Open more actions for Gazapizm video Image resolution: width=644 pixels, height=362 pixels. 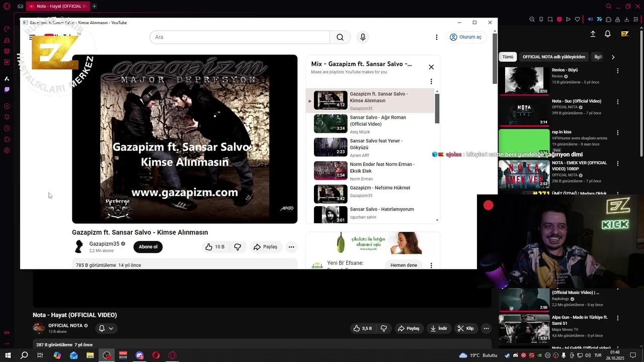(x=291, y=247)
